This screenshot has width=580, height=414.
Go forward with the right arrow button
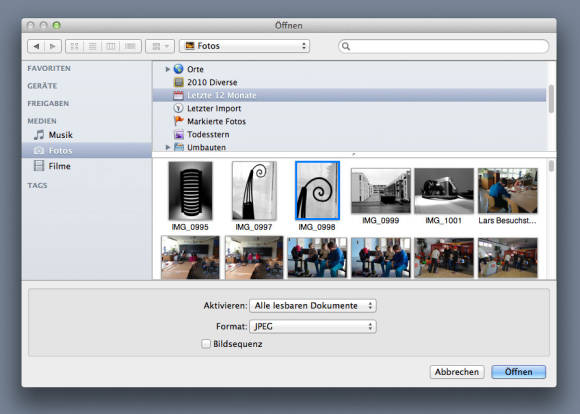(x=53, y=46)
